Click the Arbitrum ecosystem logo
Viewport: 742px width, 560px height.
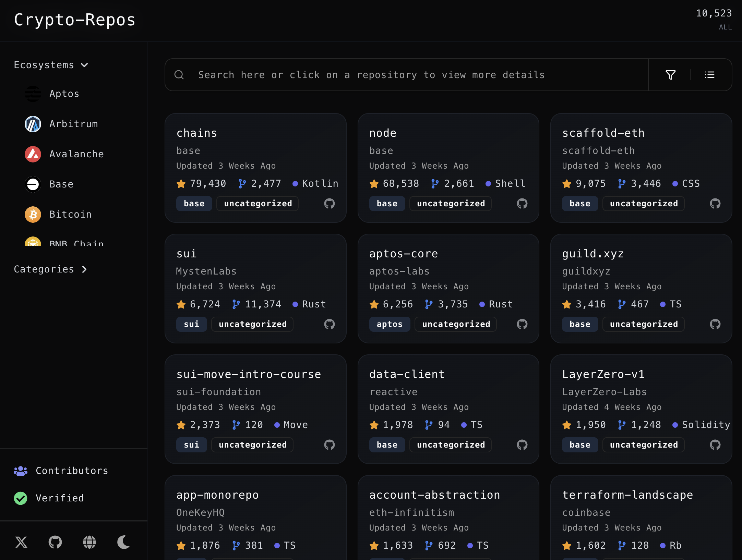coord(33,124)
